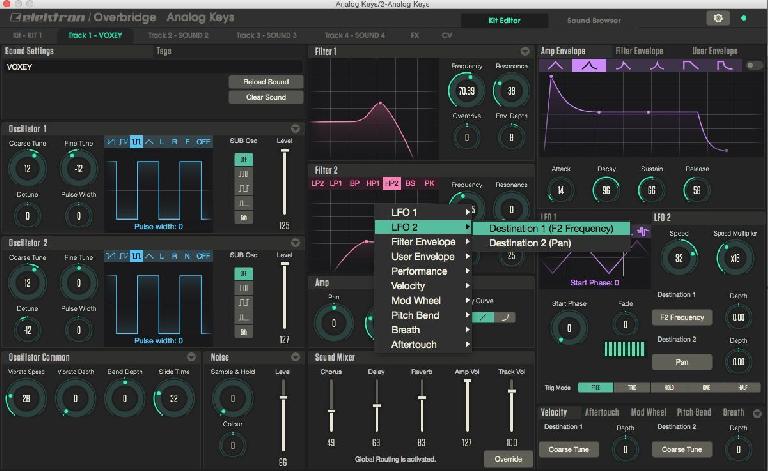
Task: Select the triangle waveform in Oscillator 1
Action: 149,142
